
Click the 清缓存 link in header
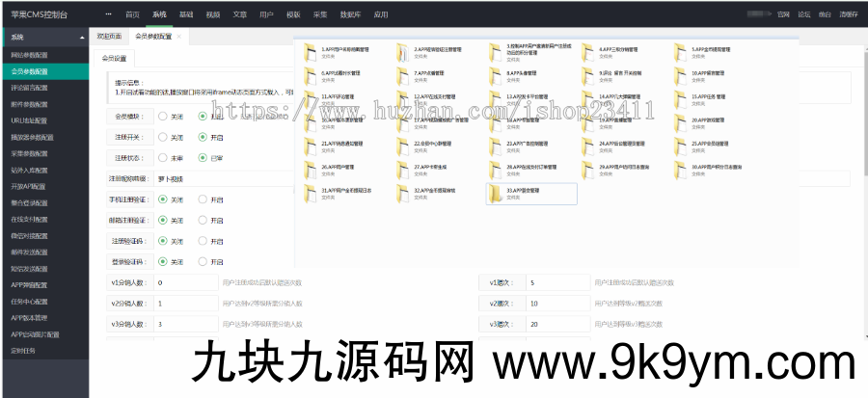tap(848, 14)
